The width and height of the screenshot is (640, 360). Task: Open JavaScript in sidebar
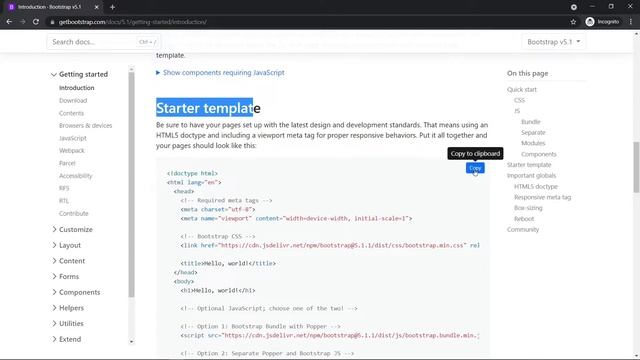[73, 138]
